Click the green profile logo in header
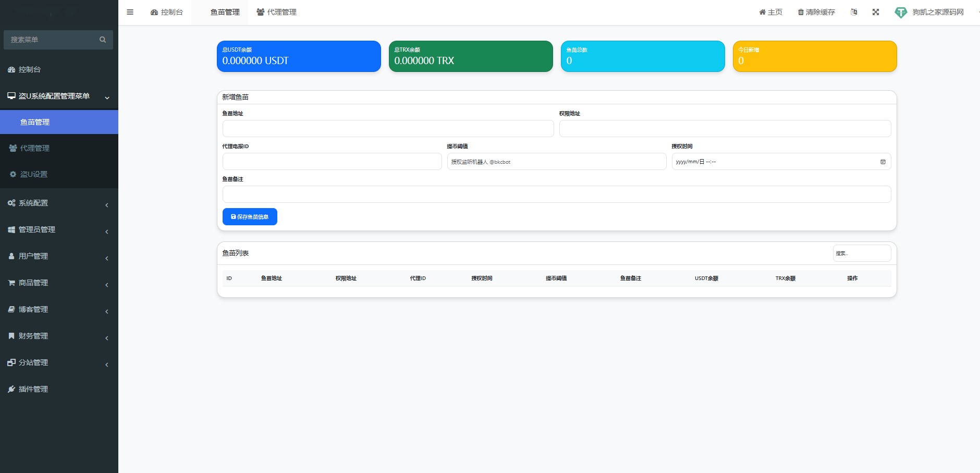 [x=900, y=12]
